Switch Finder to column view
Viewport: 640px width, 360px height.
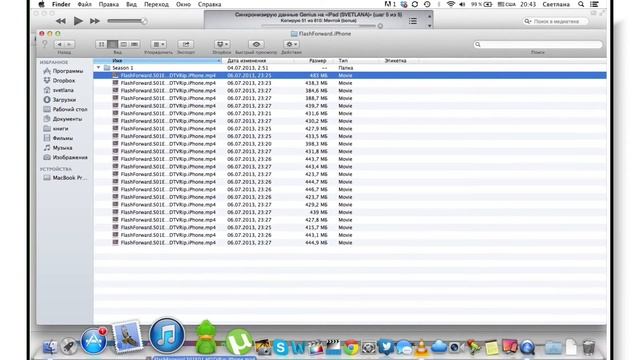tap(123, 44)
